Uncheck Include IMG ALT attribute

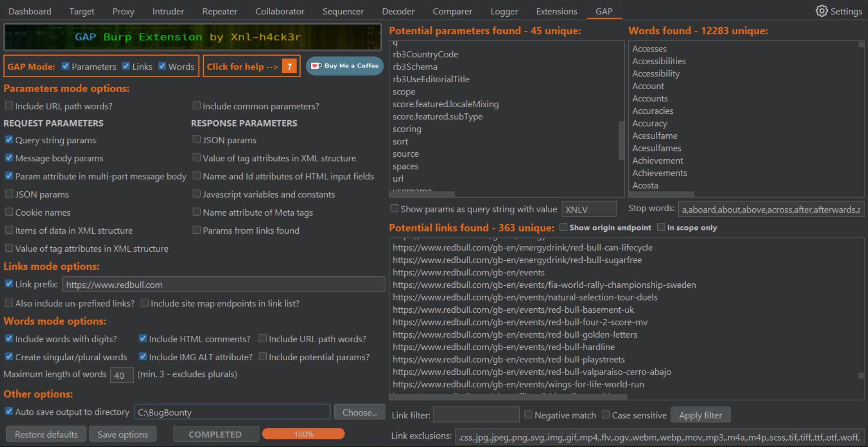pos(143,357)
